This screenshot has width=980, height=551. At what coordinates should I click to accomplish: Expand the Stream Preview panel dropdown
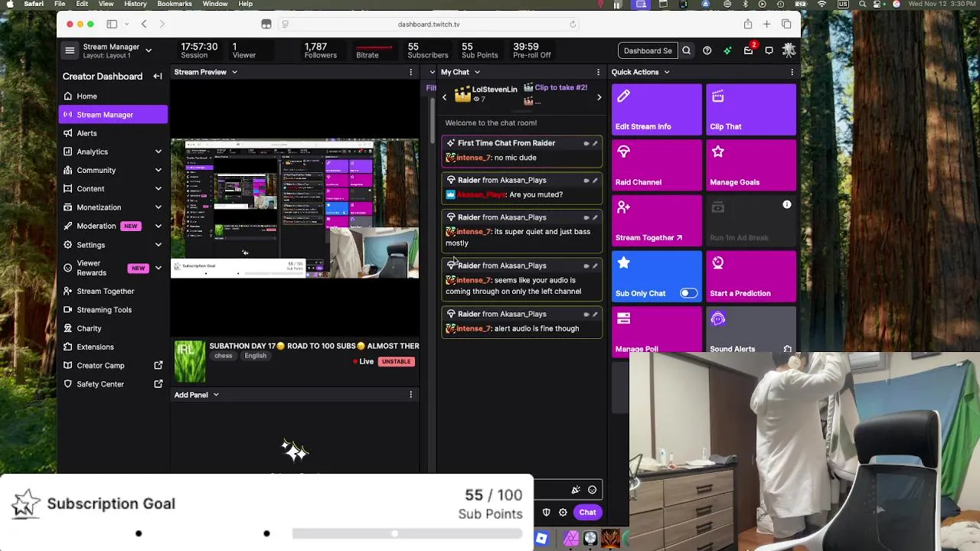[x=234, y=72]
